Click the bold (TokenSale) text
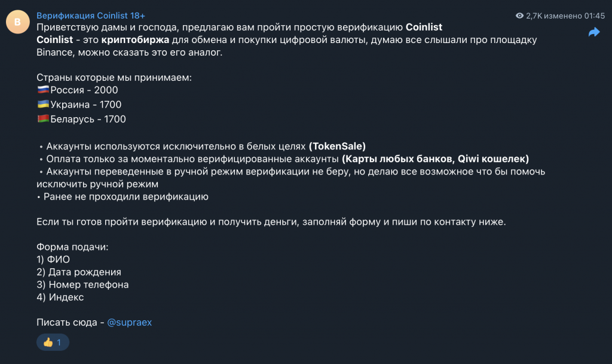The height and width of the screenshot is (364, 612). coord(337,146)
